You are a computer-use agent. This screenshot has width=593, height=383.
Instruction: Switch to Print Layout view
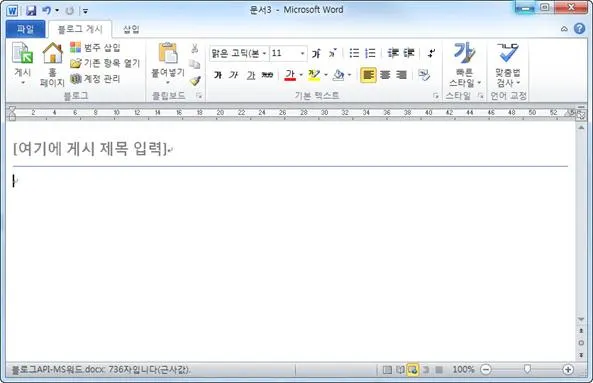click(x=387, y=369)
